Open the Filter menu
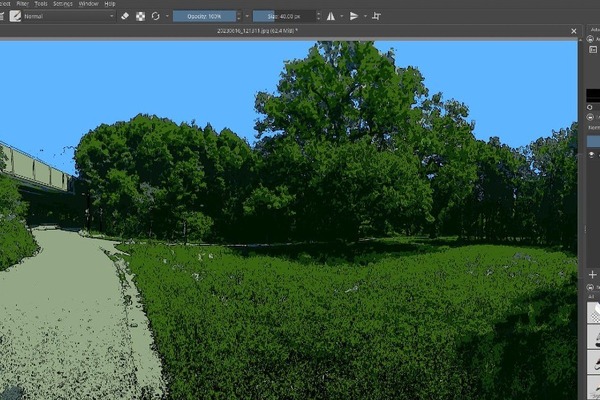This screenshot has height=400, width=600. click(x=23, y=3)
